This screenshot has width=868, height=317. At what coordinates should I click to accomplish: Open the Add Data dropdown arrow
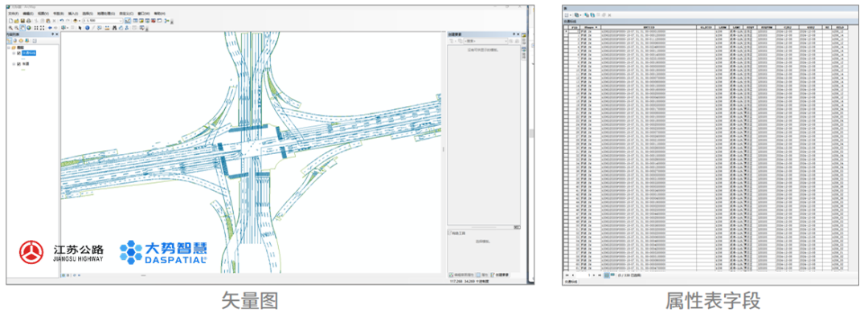79,21
